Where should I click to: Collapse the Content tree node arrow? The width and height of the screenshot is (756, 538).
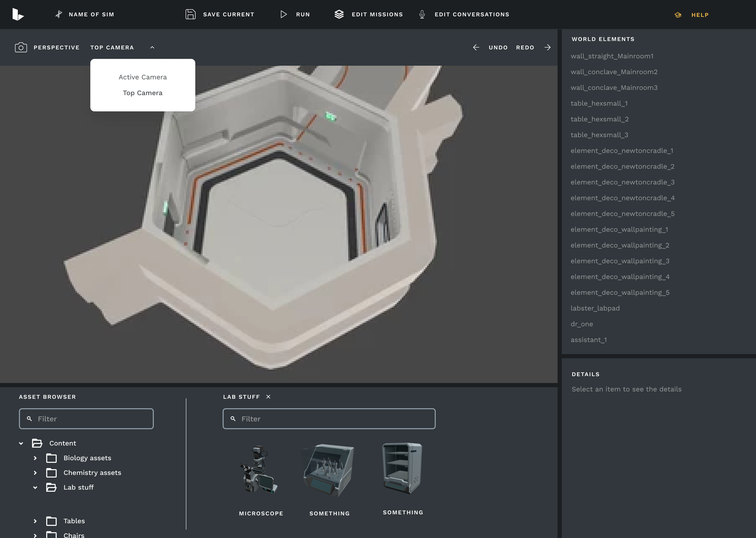tap(21, 443)
